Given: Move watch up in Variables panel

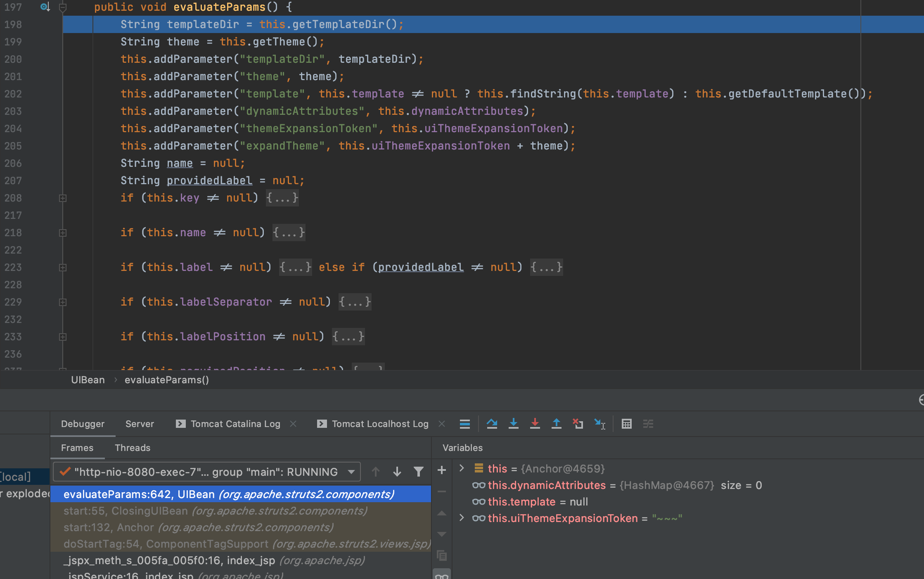Looking at the screenshot, I should tap(441, 513).
